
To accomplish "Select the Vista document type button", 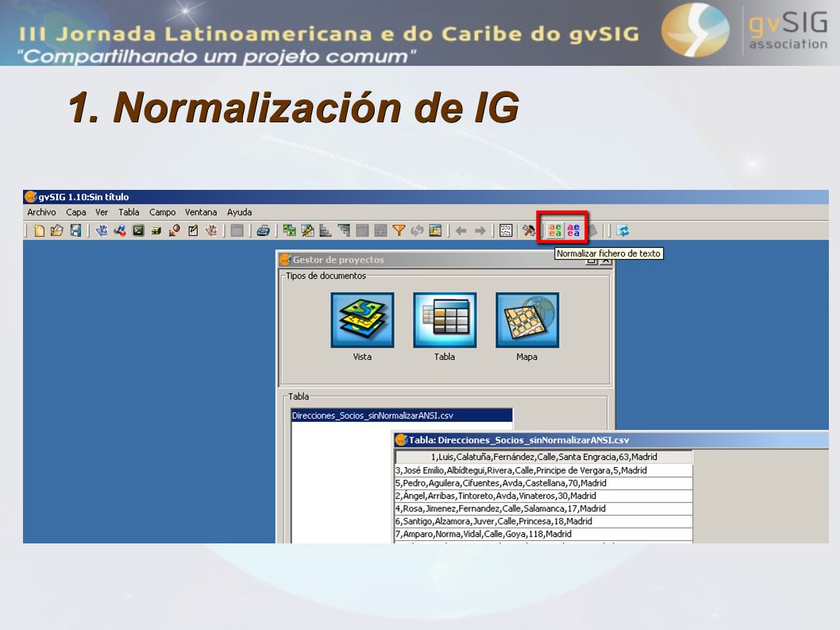I will pyautogui.click(x=362, y=320).
